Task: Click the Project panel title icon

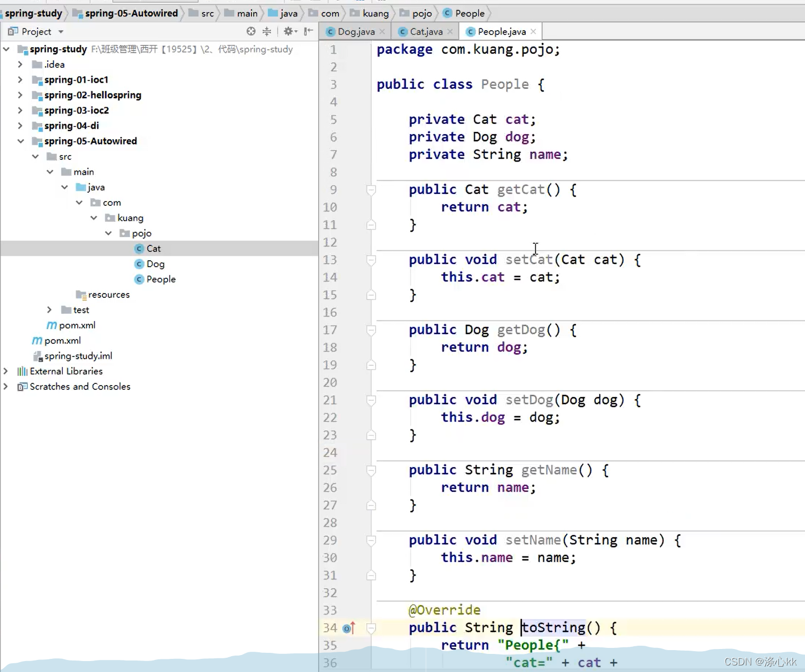Action: click(13, 32)
